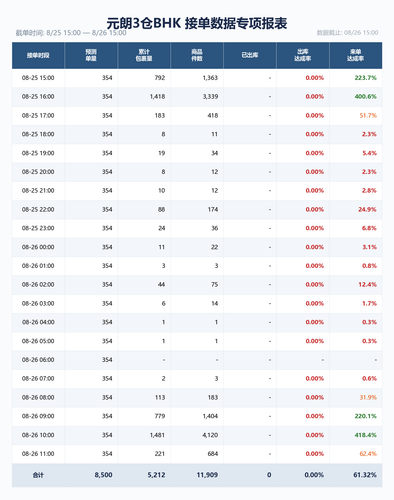Click the 24.9% order rate value
The image size is (394, 500).
pyautogui.click(x=367, y=210)
